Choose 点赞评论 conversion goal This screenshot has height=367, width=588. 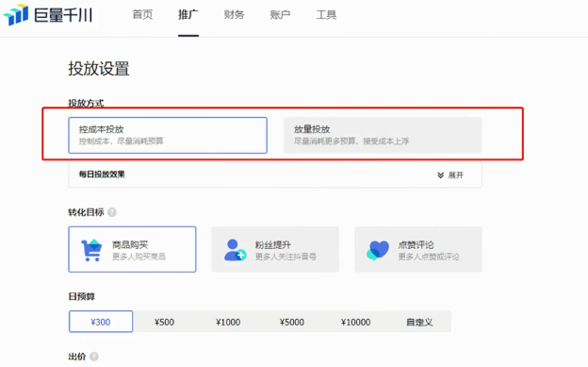[418, 249]
